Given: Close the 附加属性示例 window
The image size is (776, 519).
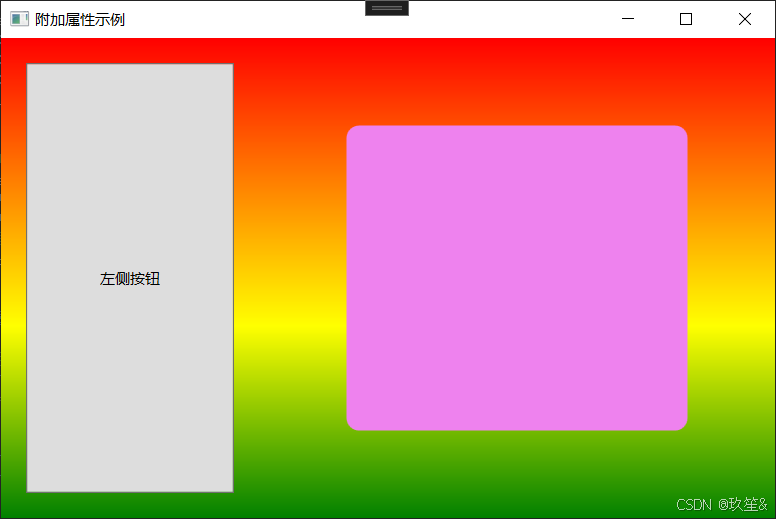Looking at the screenshot, I should (x=745, y=19).
